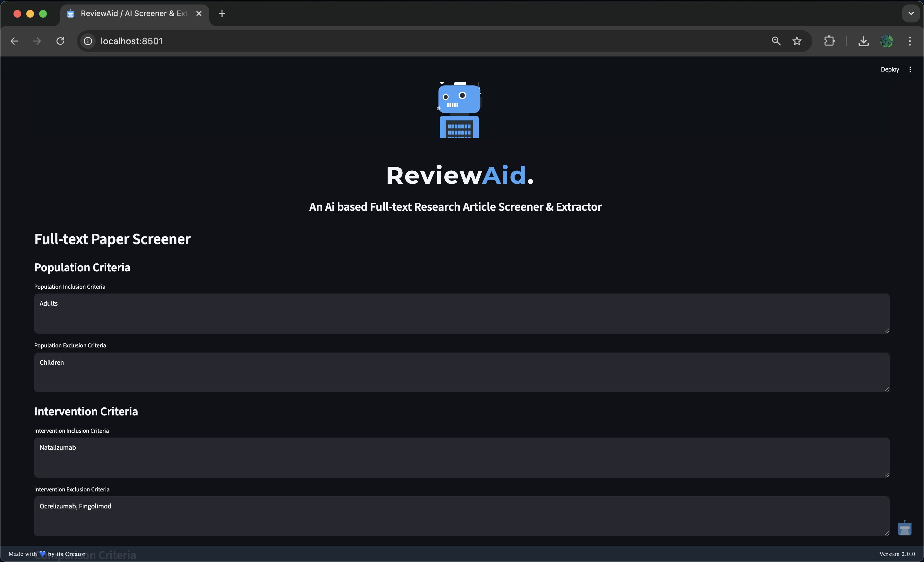Open the browser Downloads icon

[x=864, y=41]
